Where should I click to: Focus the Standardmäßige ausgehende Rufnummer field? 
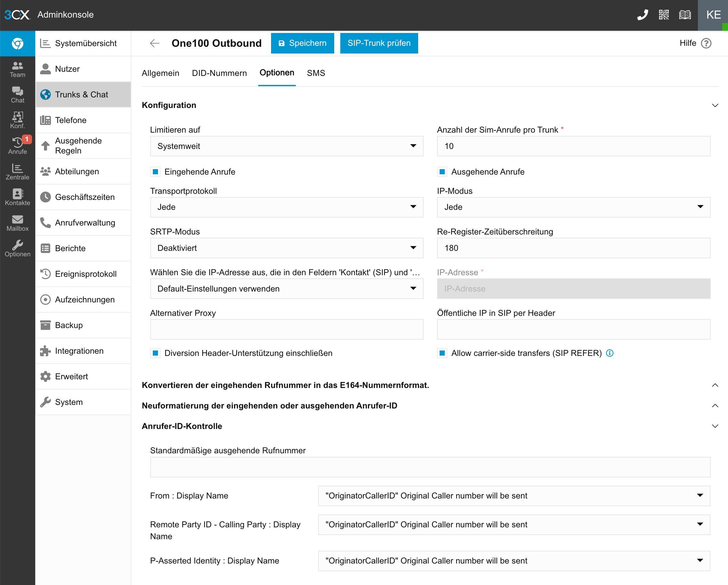pos(430,467)
